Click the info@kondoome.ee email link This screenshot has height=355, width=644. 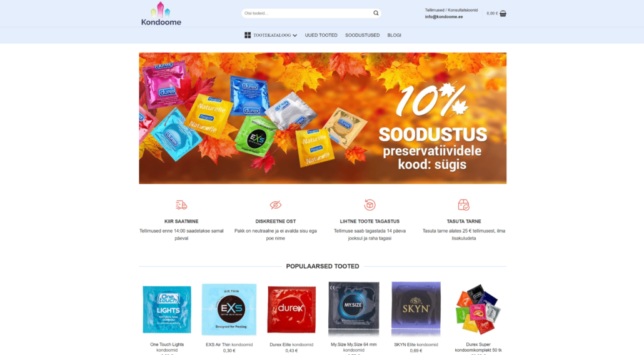click(443, 17)
